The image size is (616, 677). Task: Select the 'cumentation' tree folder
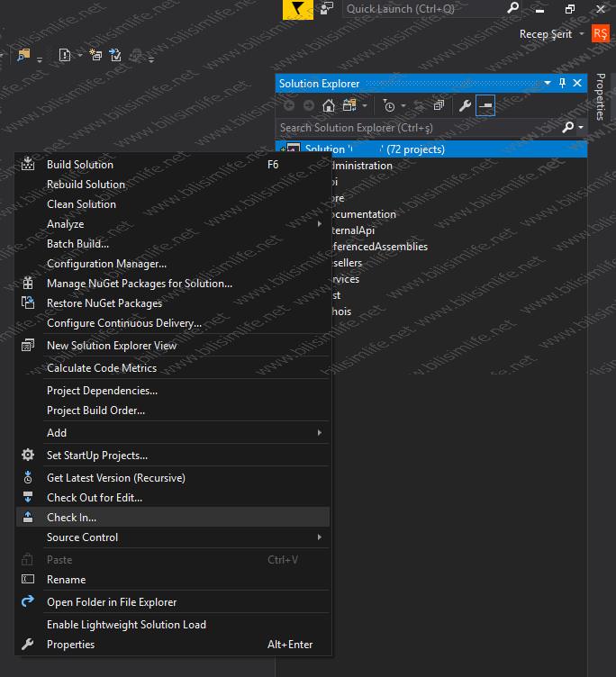point(364,214)
